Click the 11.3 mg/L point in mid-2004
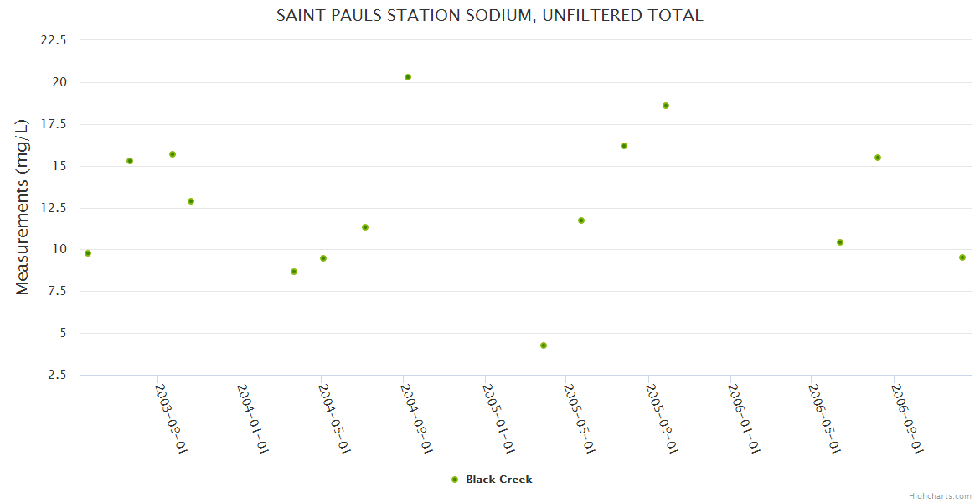 [x=365, y=227]
